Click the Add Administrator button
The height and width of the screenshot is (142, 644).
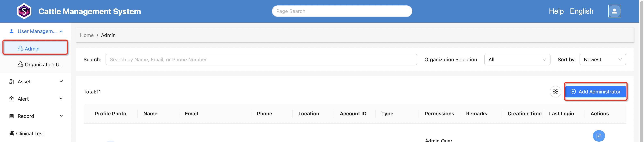pyautogui.click(x=596, y=92)
